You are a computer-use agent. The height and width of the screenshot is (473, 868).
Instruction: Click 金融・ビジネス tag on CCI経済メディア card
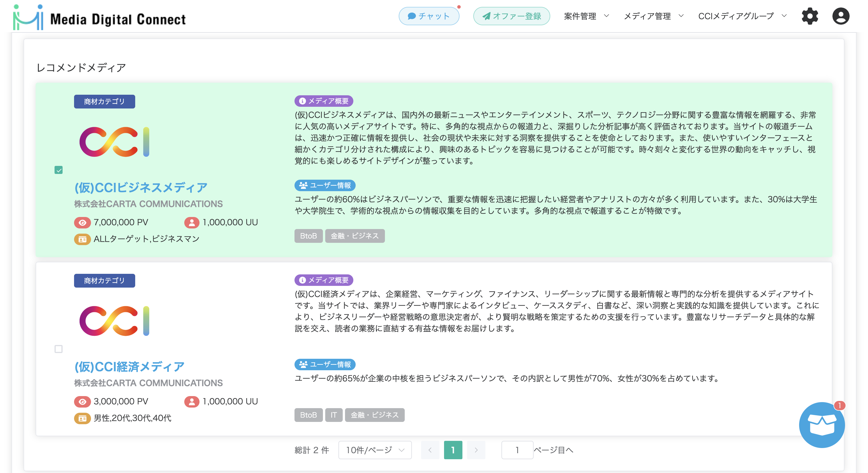(375, 415)
